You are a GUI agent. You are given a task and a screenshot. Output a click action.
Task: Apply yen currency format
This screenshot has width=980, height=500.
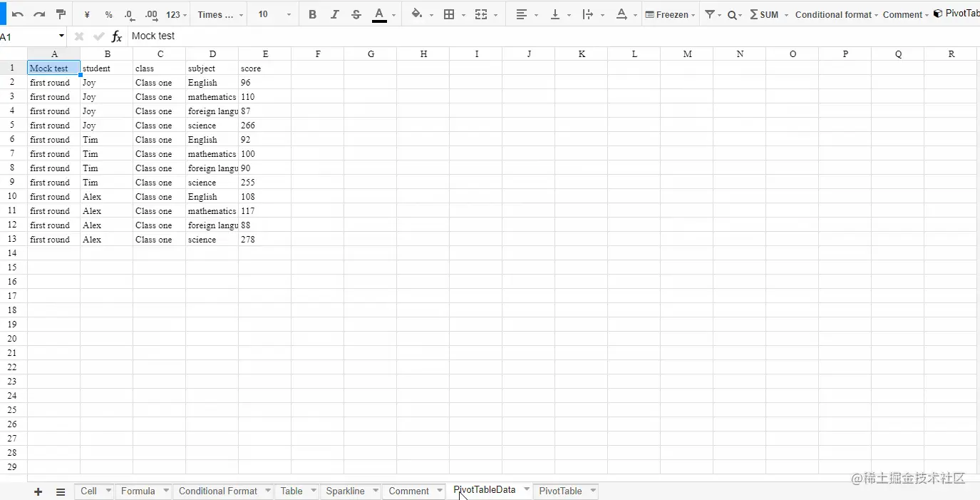87,14
